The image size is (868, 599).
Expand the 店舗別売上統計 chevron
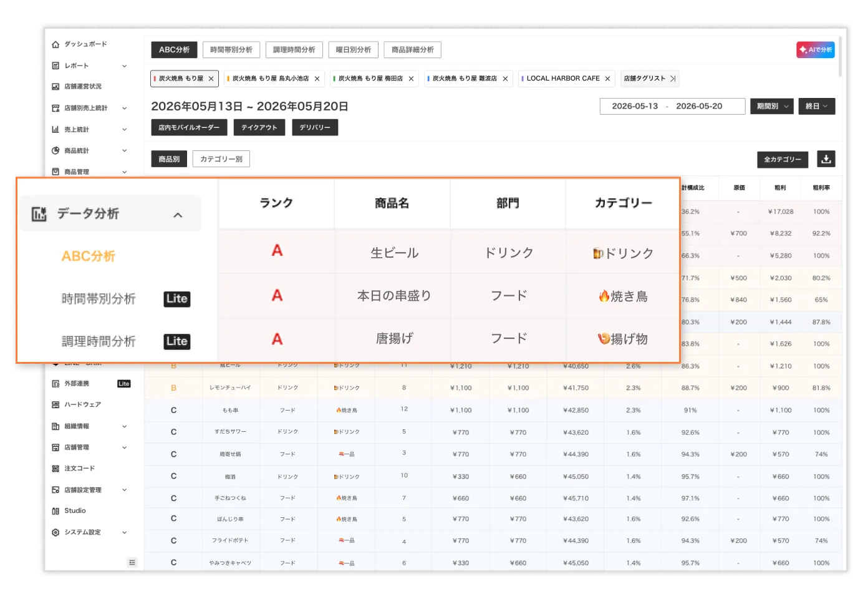[125, 108]
